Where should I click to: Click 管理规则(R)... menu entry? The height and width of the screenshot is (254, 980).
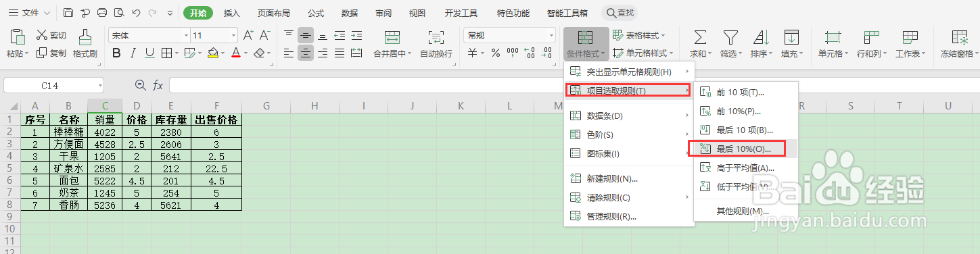point(630,216)
